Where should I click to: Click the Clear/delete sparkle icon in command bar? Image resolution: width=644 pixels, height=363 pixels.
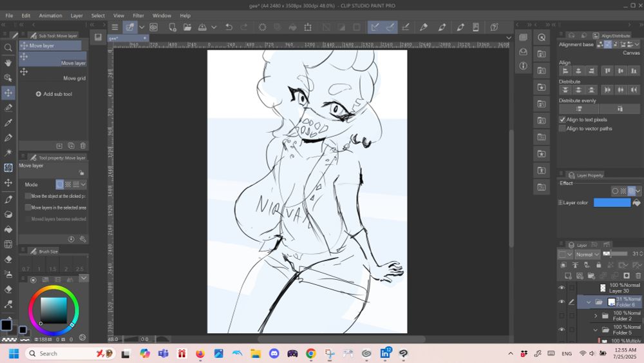click(x=262, y=27)
